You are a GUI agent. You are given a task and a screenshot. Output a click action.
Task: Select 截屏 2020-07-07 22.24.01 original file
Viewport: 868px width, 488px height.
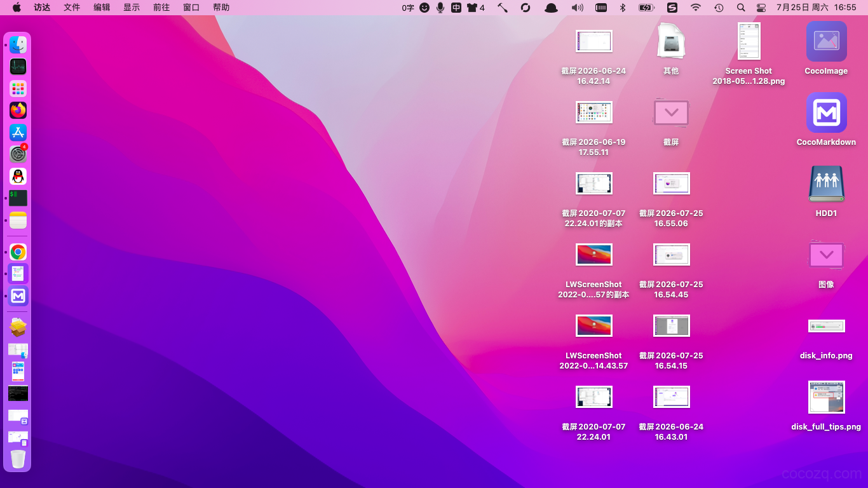593,397
